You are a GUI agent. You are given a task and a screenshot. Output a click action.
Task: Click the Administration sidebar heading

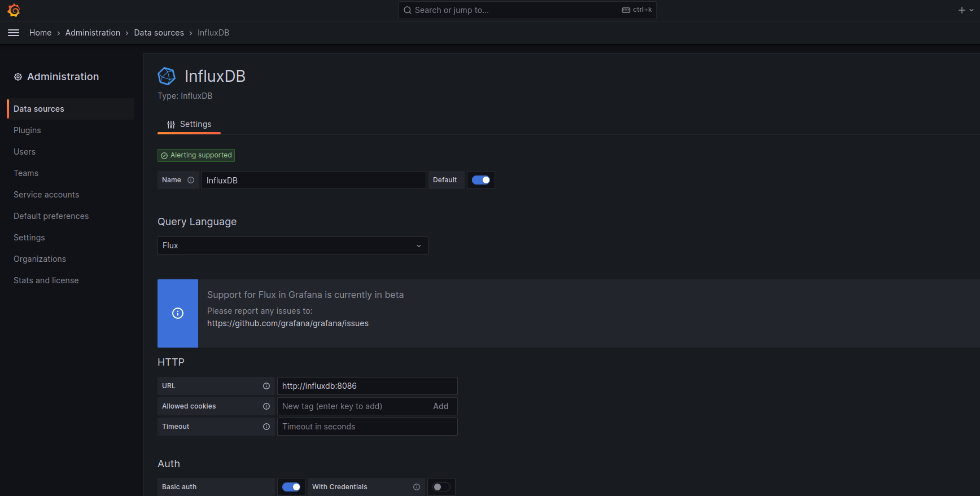pos(63,77)
